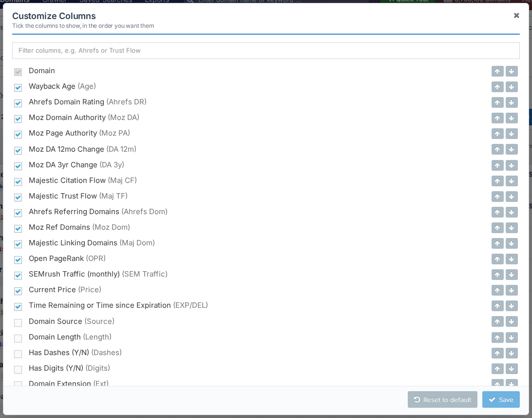Image resolution: width=532 pixels, height=418 pixels.
Task: Move Open PageRank column down
Action: click(512, 259)
